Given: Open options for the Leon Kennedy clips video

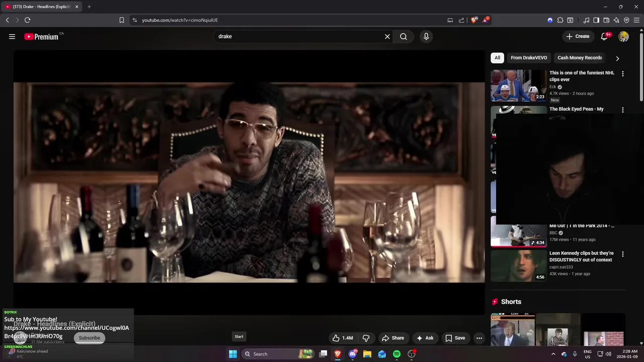Looking at the screenshot, I should (623, 254).
